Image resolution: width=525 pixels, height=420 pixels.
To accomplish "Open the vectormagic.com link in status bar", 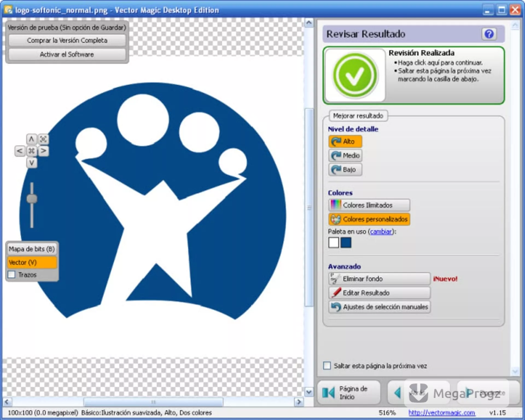I will pyautogui.click(x=442, y=413).
